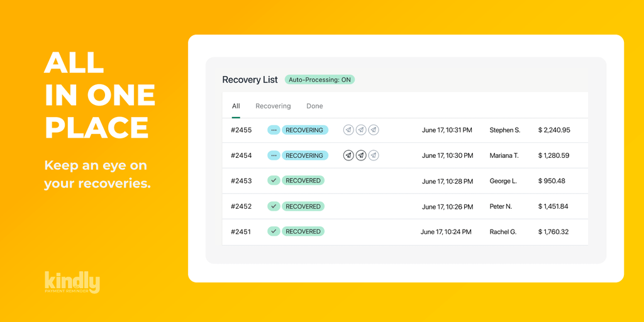This screenshot has height=322, width=644.
Task: Click the green checkmark icon for #2451
Action: [274, 231]
